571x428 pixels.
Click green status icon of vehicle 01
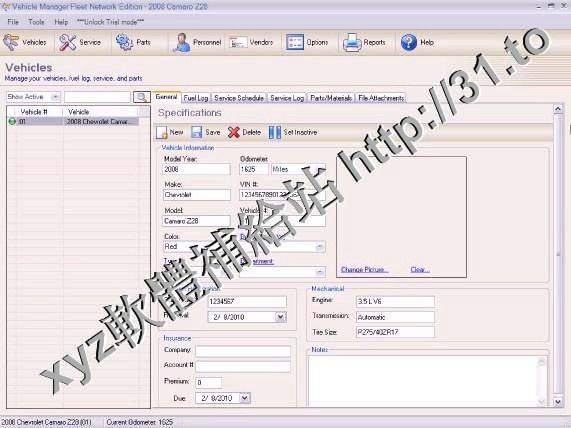[12, 121]
